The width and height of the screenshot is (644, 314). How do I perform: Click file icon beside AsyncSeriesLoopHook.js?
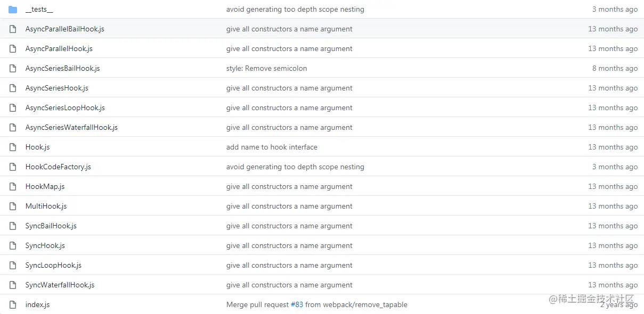(13, 108)
